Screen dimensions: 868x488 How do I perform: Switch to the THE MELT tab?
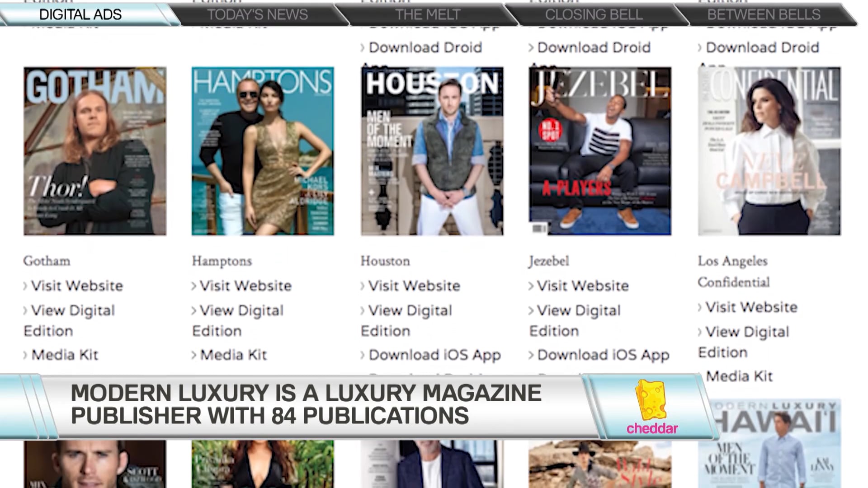coord(428,14)
